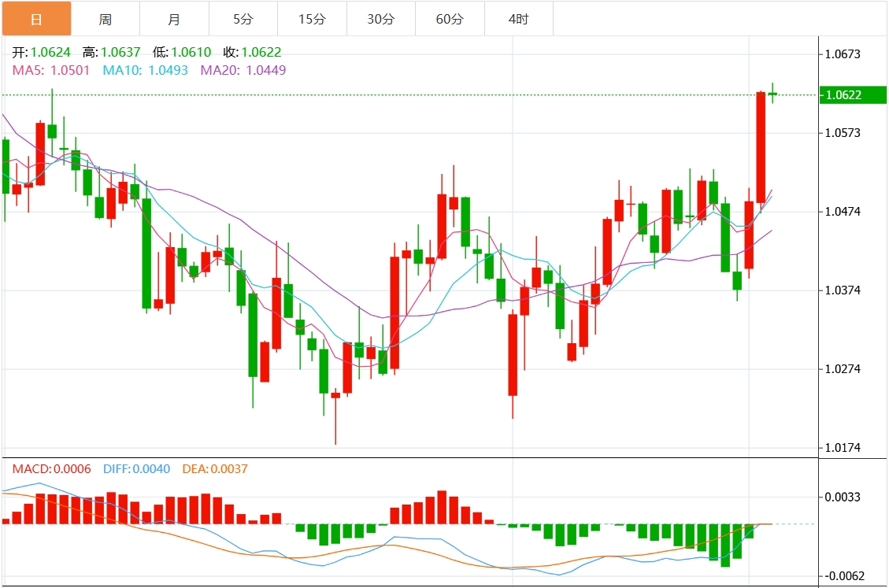Click the MA5: 1.0501 indicator label
Screen dimensions: 889x588
coord(51,70)
